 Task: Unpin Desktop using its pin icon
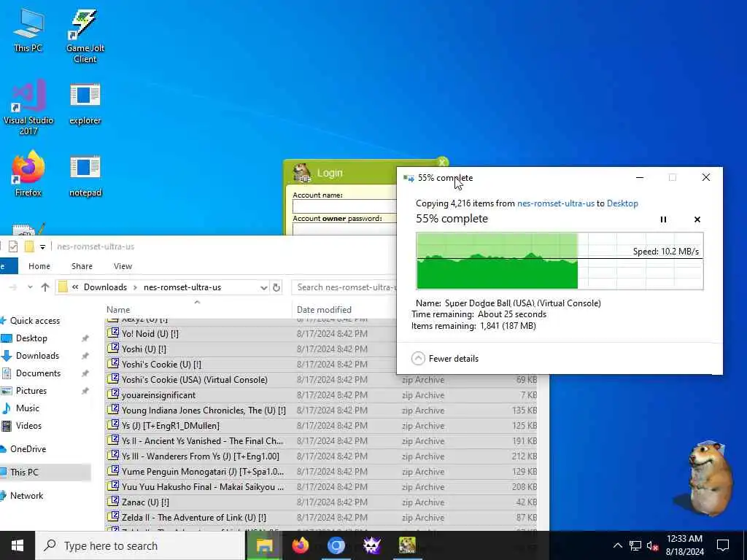pyautogui.click(x=85, y=338)
